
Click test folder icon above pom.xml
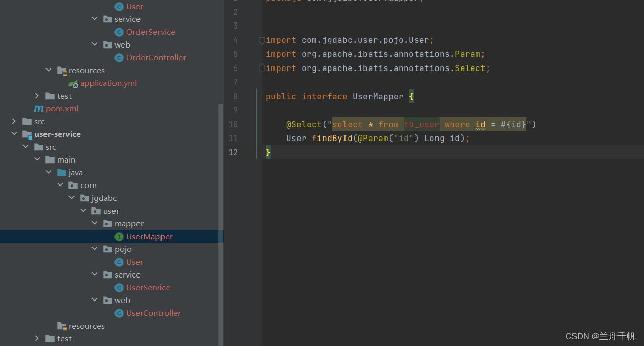coord(50,96)
